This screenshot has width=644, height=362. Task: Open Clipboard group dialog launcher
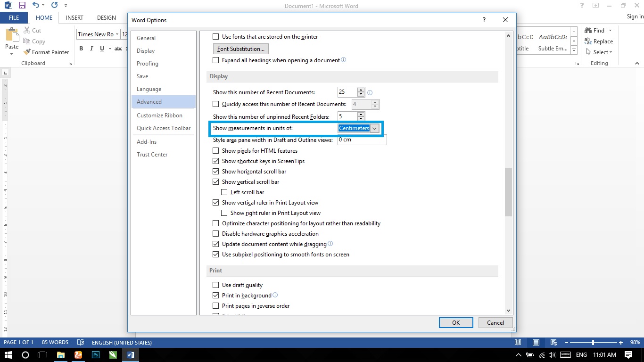pos(70,63)
